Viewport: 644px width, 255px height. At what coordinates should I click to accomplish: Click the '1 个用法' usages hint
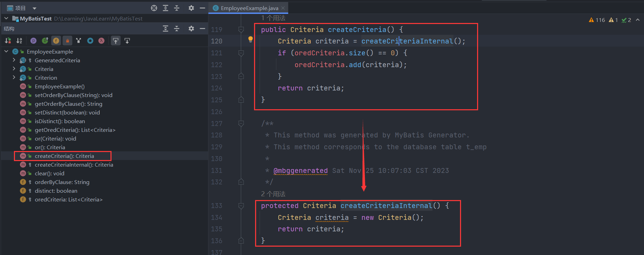[x=273, y=18]
